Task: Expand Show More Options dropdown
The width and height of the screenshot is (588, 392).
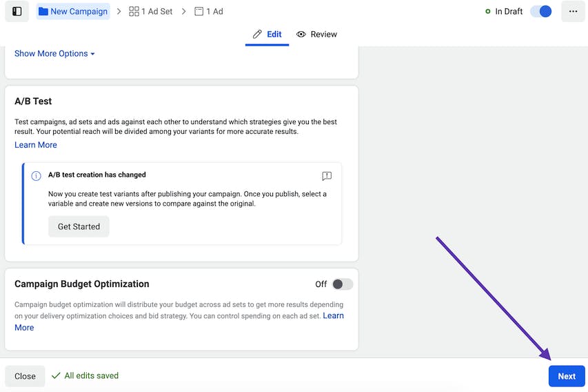Action: click(54, 54)
